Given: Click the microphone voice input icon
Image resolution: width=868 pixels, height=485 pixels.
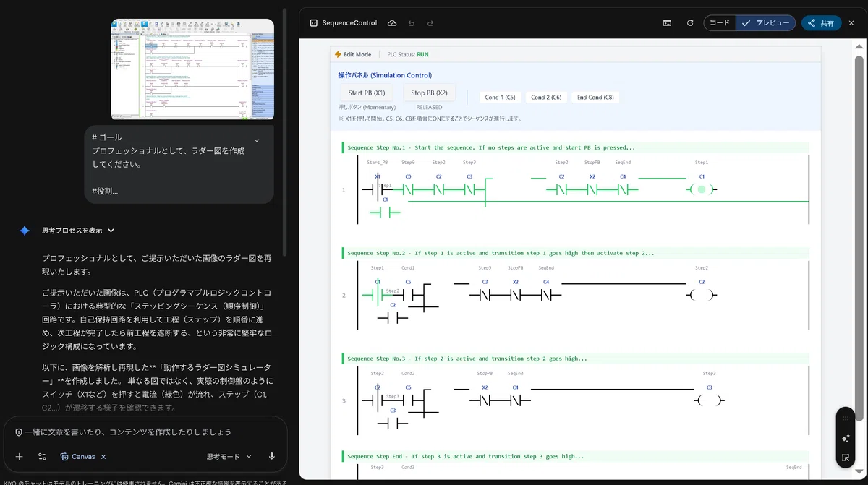Looking at the screenshot, I should click(x=272, y=456).
